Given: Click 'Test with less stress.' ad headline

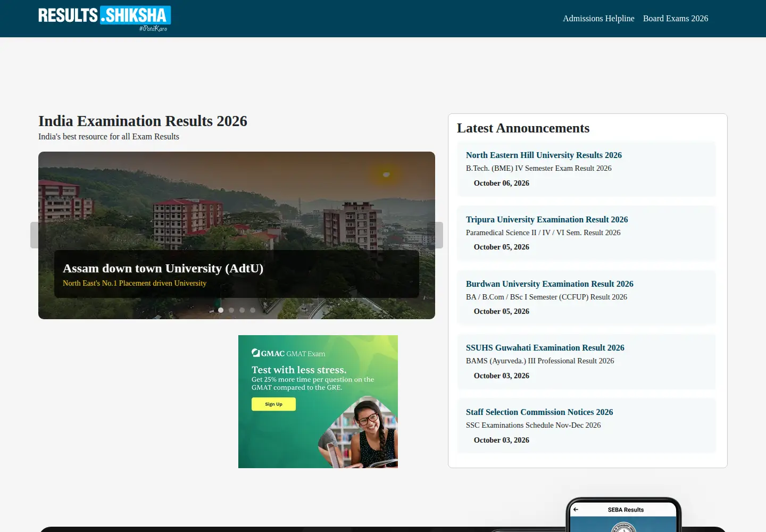Looking at the screenshot, I should pyautogui.click(x=299, y=370).
